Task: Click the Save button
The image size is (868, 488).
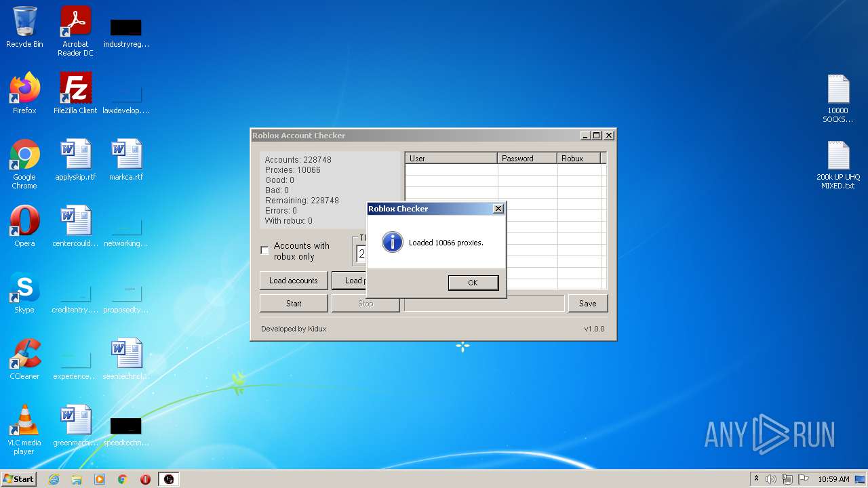Action: tap(588, 304)
